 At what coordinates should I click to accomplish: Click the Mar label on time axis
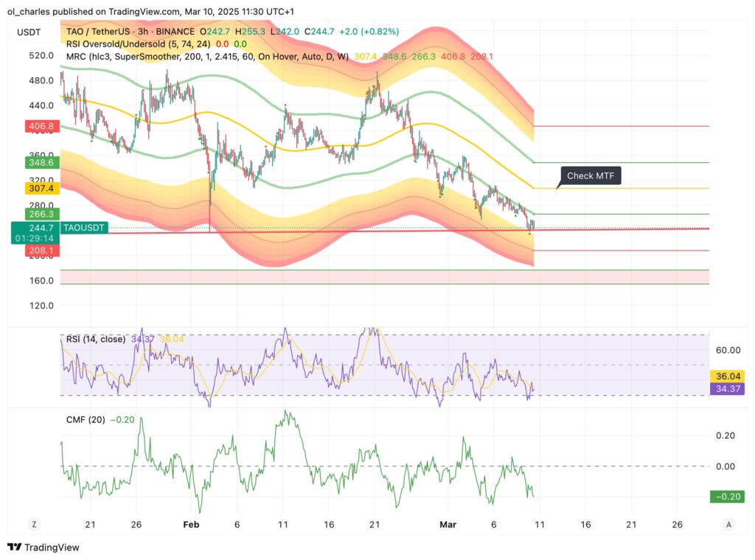point(448,524)
